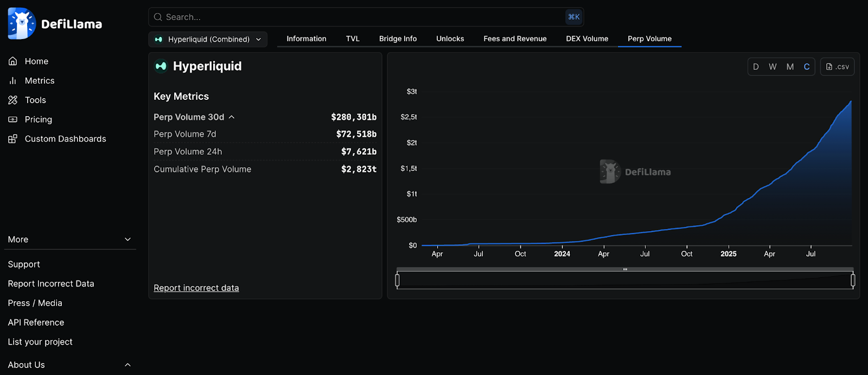
Task: Click the Perp Volume 24h value $7,621b
Action: point(359,151)
